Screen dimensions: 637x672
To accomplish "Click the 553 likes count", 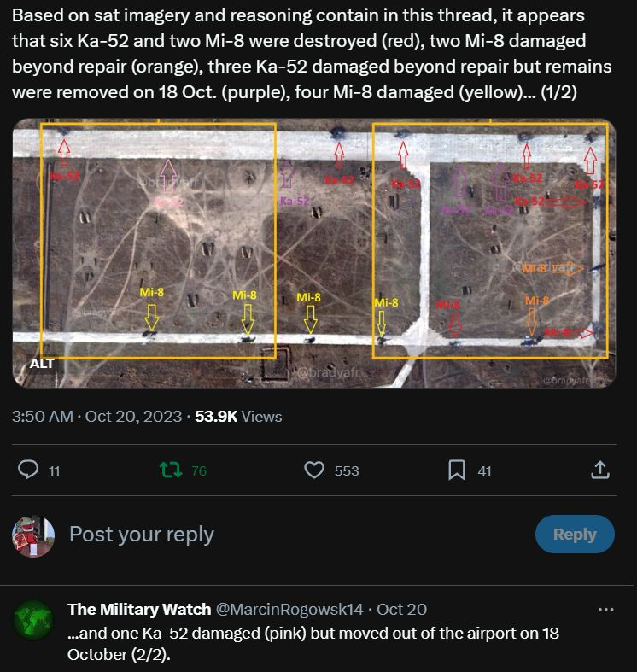I will [x=347, y=471].
